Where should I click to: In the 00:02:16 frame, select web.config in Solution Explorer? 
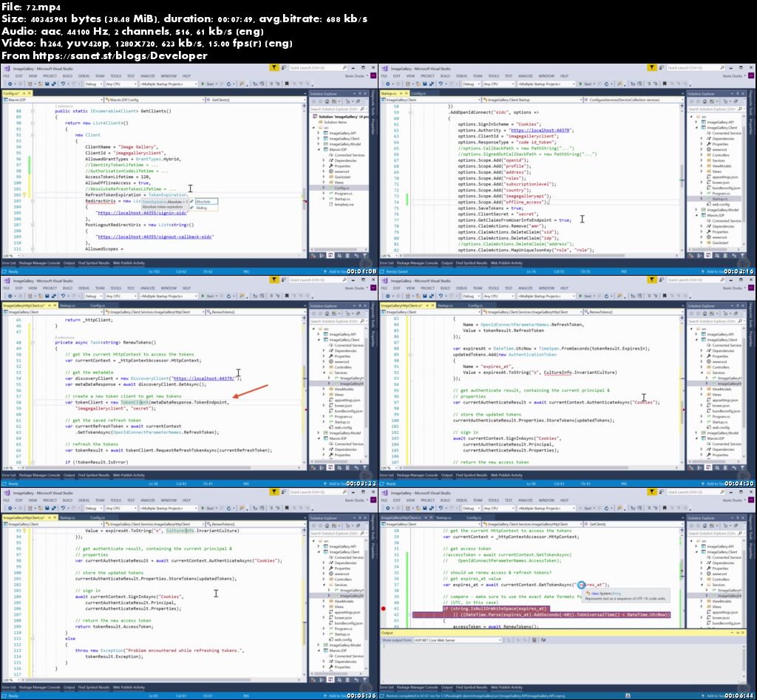pos(721,204)
